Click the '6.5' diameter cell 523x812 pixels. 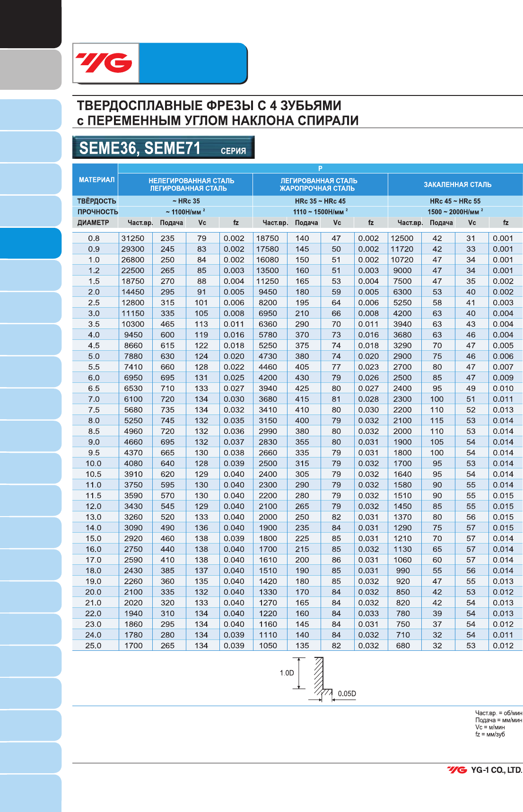(94, 388)
